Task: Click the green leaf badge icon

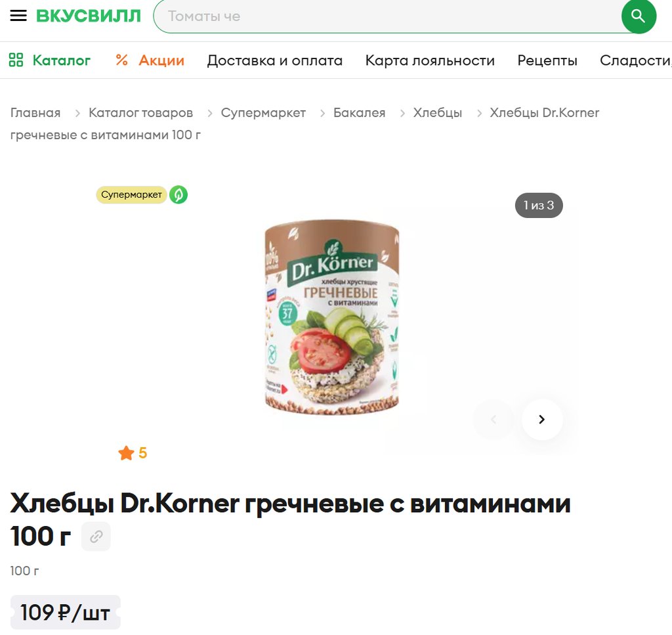Action: (x=178, y=194)
